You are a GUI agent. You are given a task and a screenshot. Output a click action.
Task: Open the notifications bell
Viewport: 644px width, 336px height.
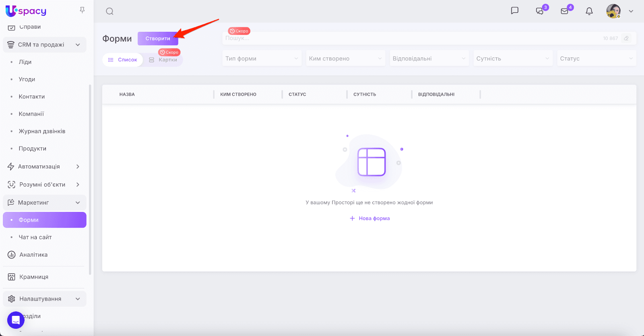pos(589,11)
